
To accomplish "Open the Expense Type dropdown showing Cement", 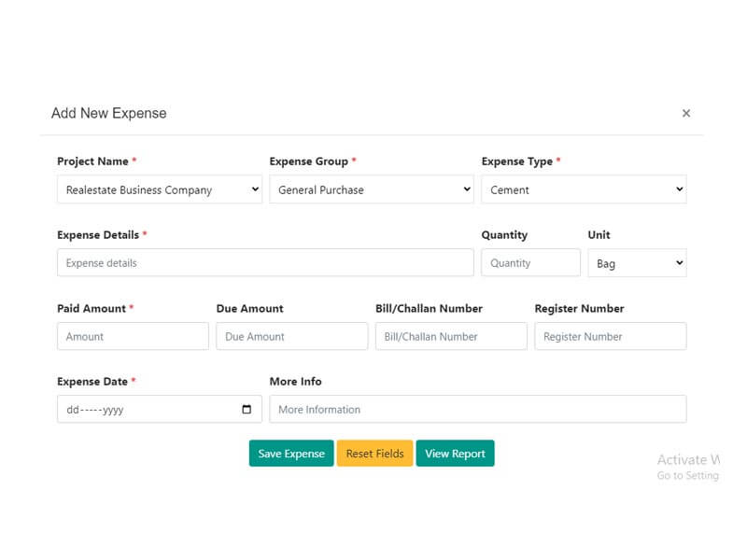I will point(584,189).
